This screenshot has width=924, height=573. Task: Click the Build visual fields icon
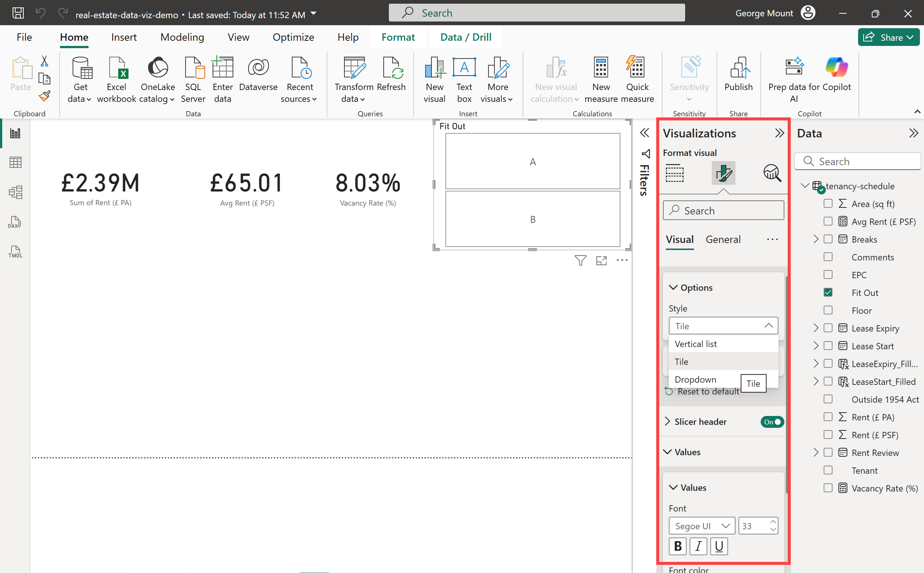[674, 173]
